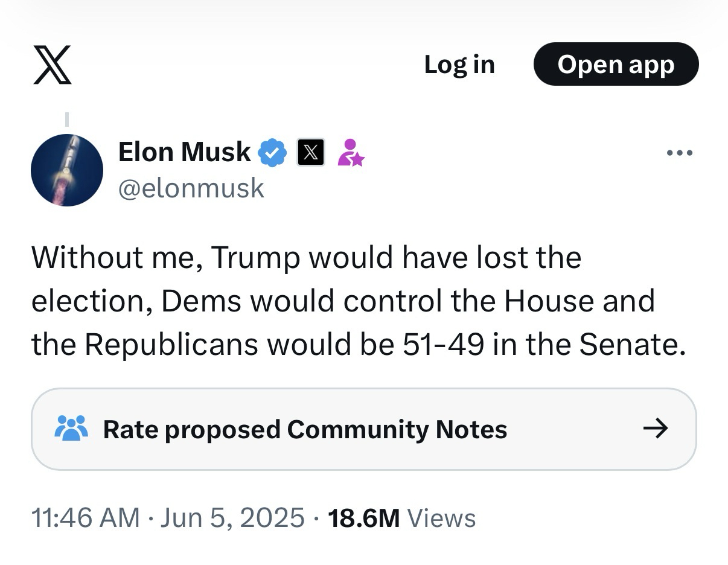This screenshot has width=728, height=565.
Task: Open Elon Musk's rocket profile picture
Action: [67, 170]
